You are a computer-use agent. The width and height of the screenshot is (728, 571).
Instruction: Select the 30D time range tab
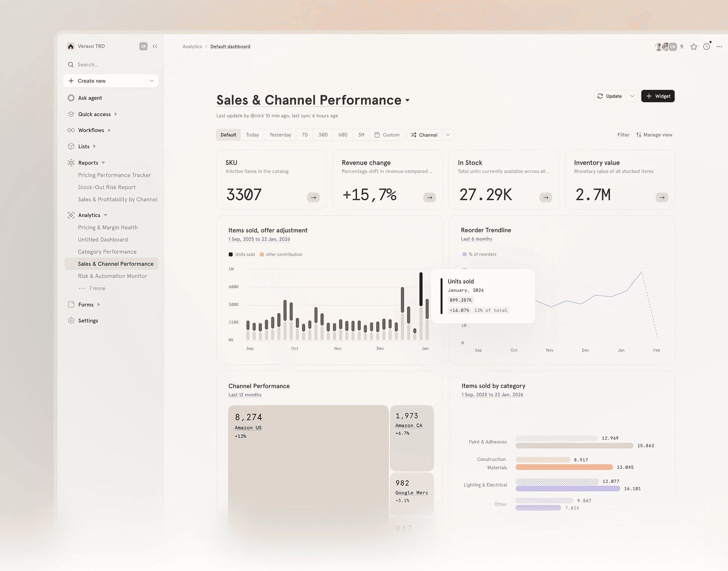pos(323,135)
